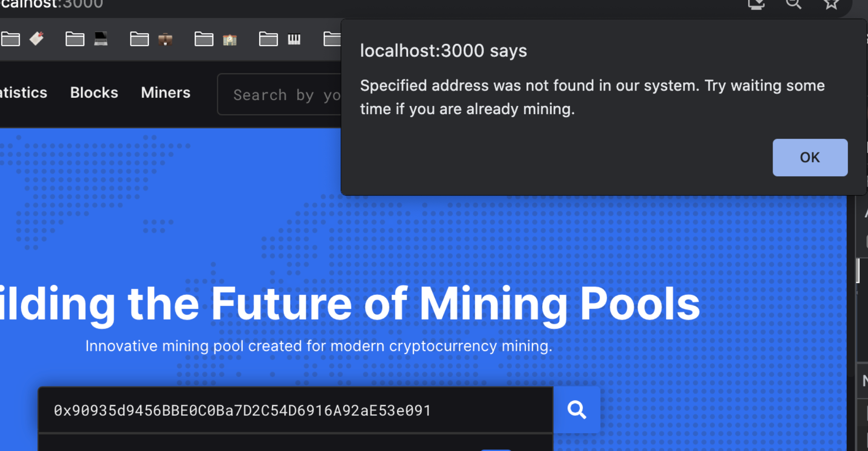Switch to the Miners section
Viewport: 868px width, 451px height.
(165, 93)
